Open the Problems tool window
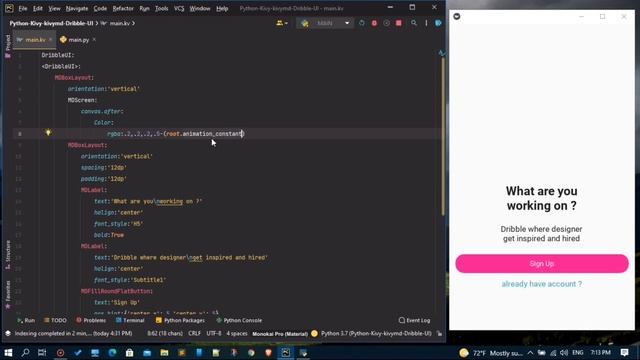The image size is (640, 360). coord(91,320)
